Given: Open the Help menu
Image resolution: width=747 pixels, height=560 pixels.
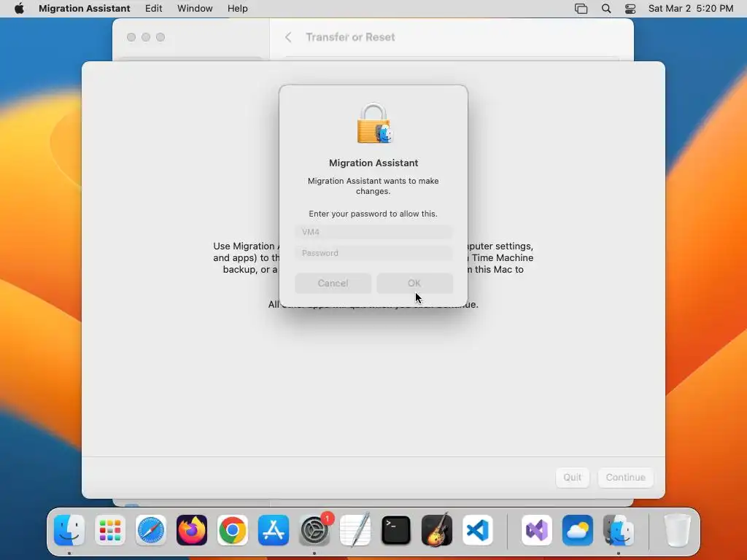Looking at the screenshot, I should coord(237,9).
